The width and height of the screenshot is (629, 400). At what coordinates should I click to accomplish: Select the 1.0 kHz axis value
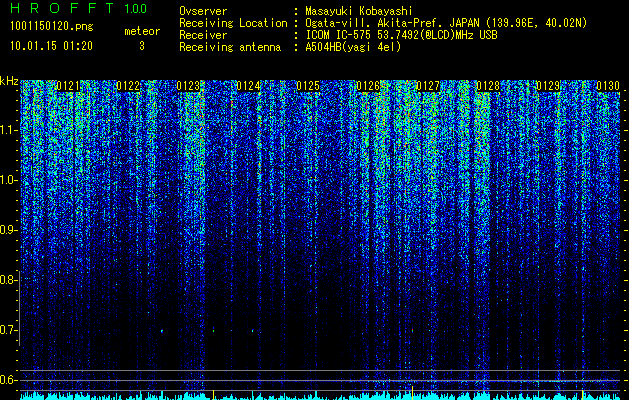(8, 180)
